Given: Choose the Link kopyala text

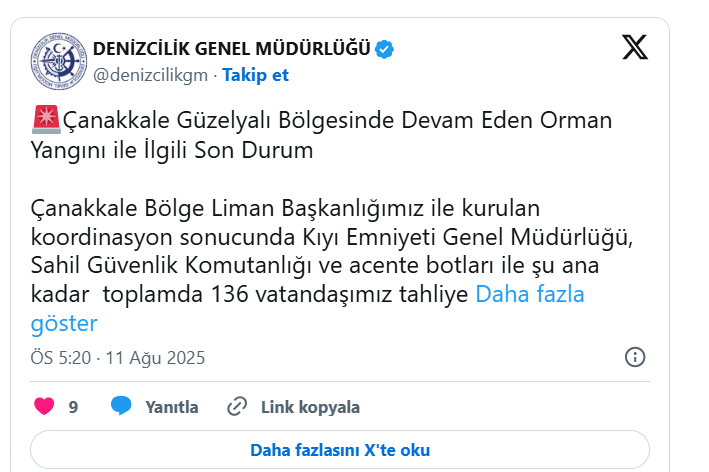Looking at the screenshot, I should (x=310, y=407).
